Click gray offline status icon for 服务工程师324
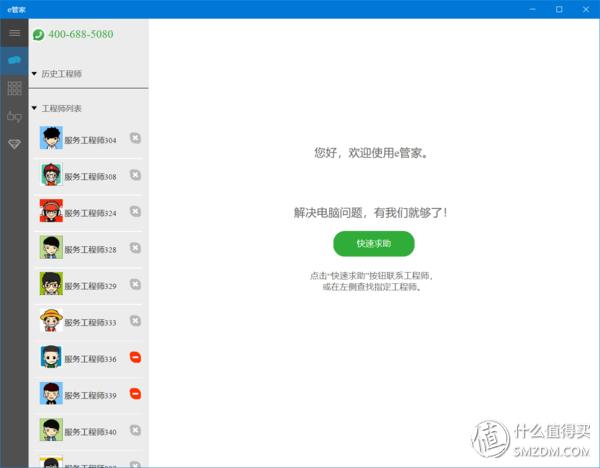600x468 pixels. click(135, 211)
